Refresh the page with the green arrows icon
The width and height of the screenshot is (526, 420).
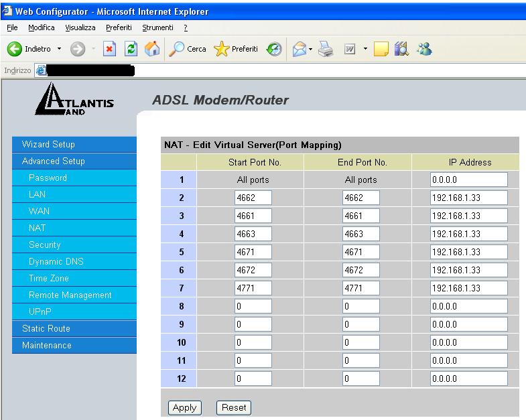tap(131, 49)
